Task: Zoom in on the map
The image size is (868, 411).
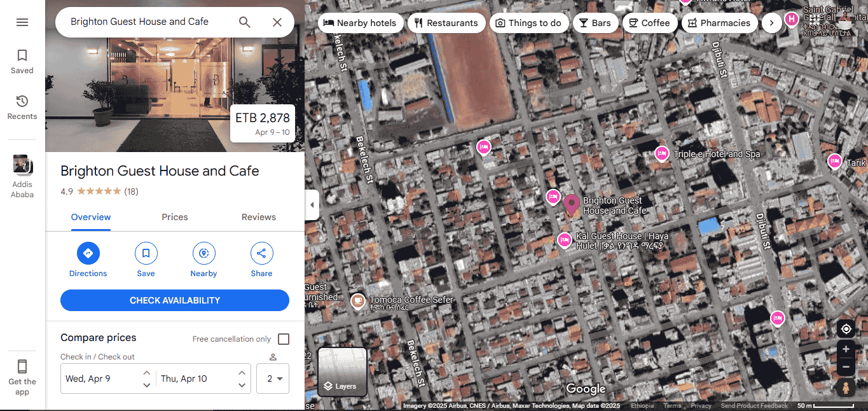Action: coord(846,349)
